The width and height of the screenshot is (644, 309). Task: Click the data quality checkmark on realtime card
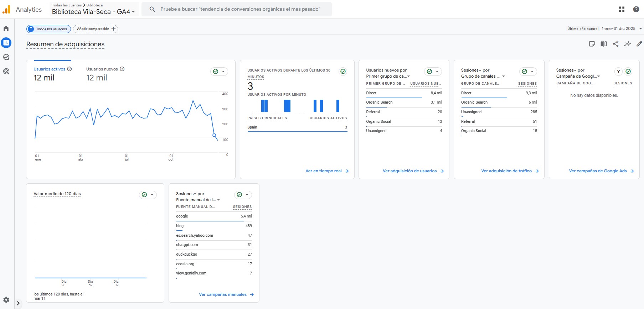tap(342, 72)
